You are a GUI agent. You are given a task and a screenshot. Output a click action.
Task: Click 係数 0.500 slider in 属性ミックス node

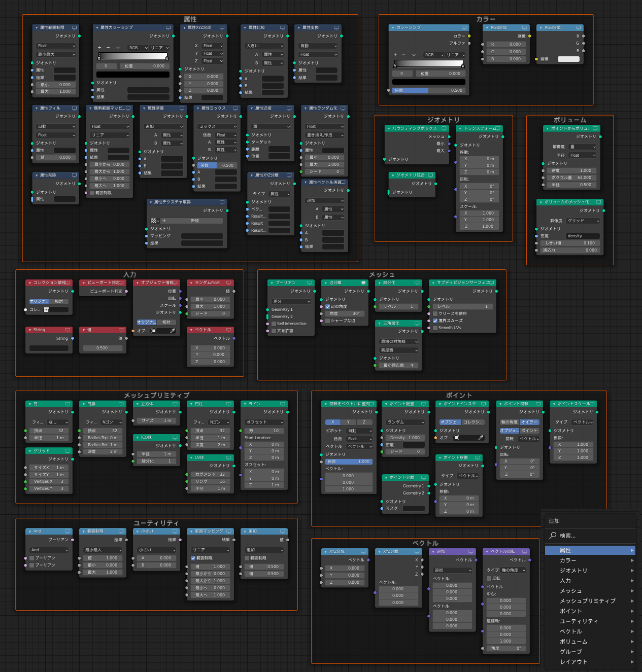[218, 165]
